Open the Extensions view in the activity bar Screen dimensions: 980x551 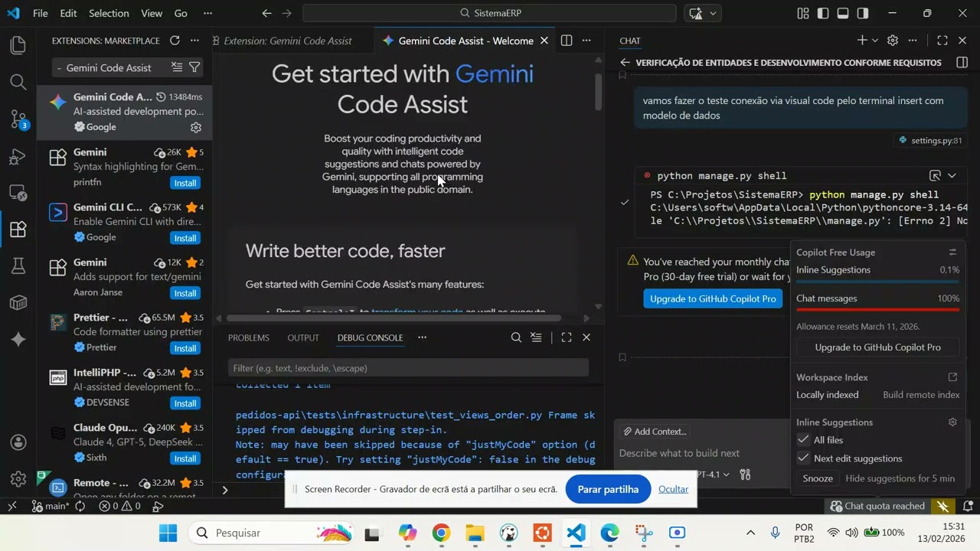pos(18,229)
